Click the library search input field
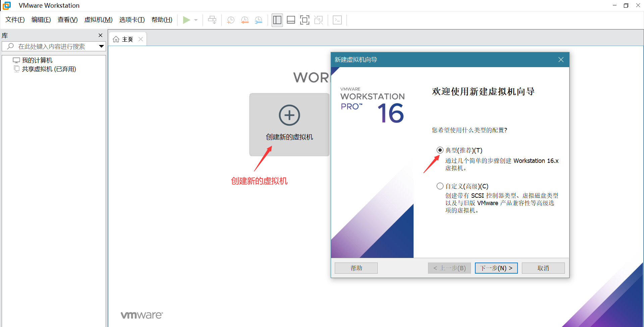The image size is (644, 327). 54,46
